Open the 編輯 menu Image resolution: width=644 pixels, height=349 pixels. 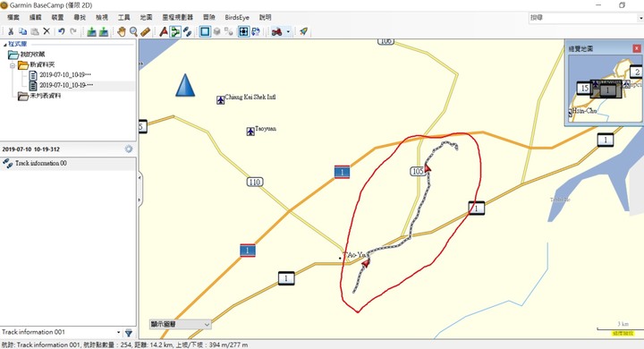tap(35, 17)
